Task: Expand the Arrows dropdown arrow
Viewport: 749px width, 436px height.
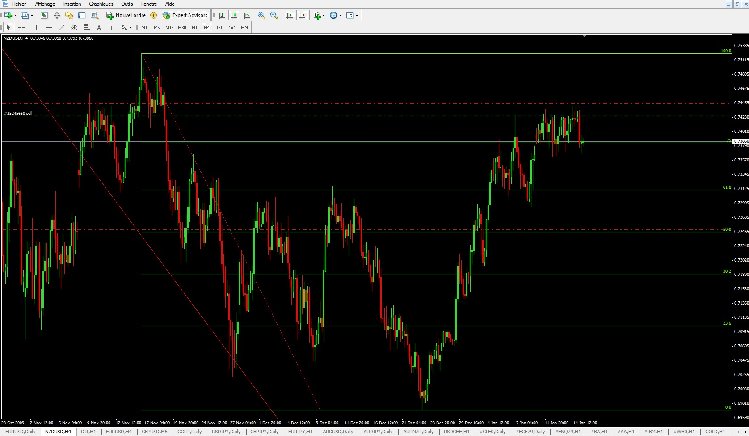Action: pyautogui.click(x=130, y=28)
